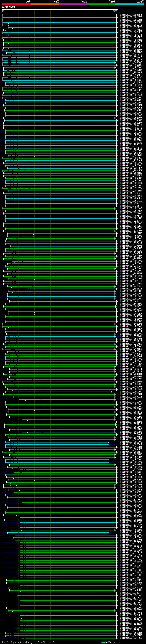Click hit label UniRef100_A9PDI4

click(x=131, y=35)
